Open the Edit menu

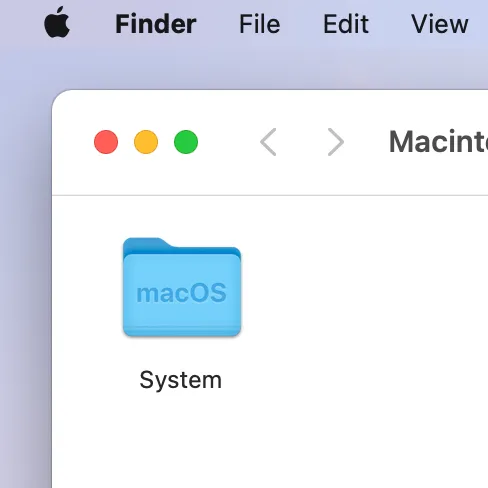[x=346, y=24]
